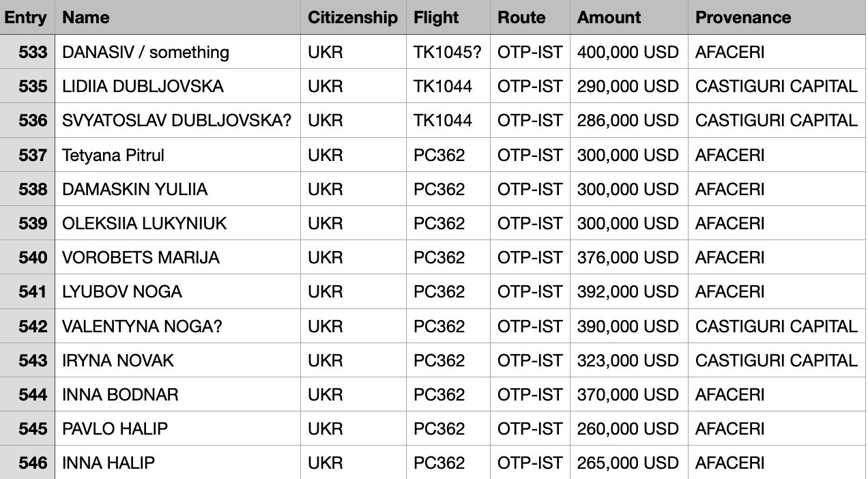Select the cell containing Tetyana Pitrul
The width and height of the screenshot is (868, 479).
coord(177,155)
